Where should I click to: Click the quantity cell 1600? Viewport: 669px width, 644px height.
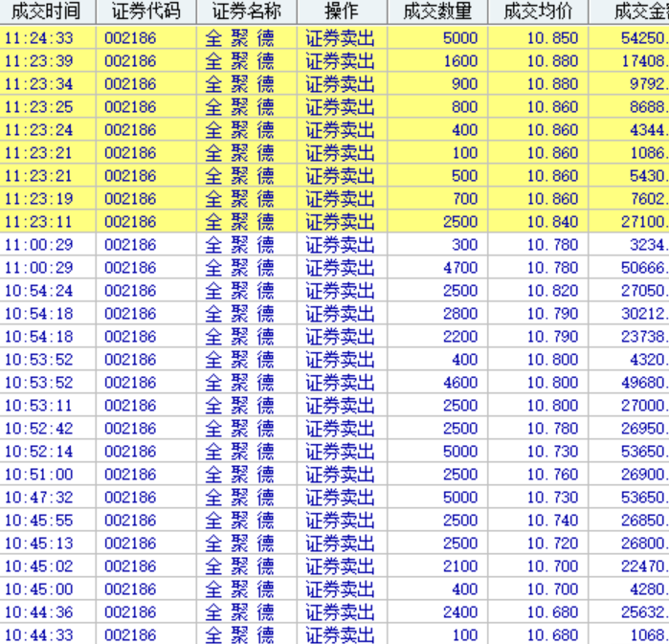coord(460,61)
